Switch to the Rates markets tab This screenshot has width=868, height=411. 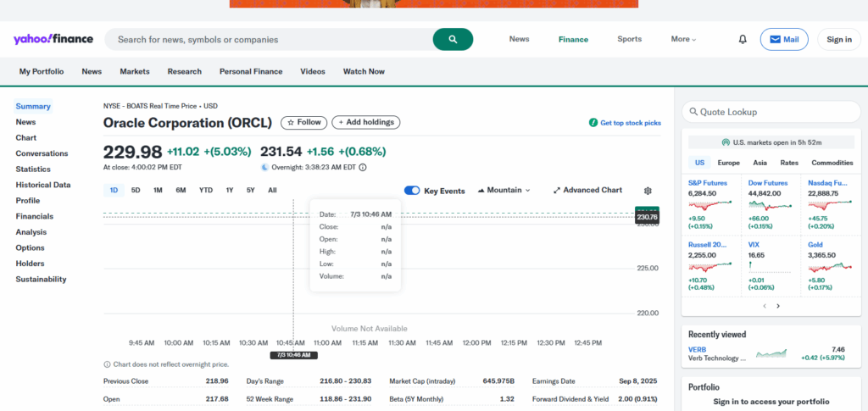[789, 163]
